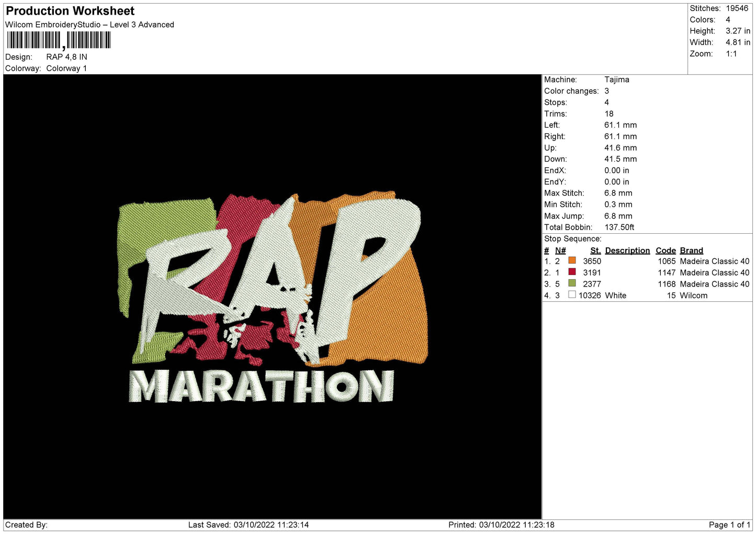This screenshot has height=534, width=756.
Task: Click stitch count '2377' in stop 3
Action: click(592, 284)
